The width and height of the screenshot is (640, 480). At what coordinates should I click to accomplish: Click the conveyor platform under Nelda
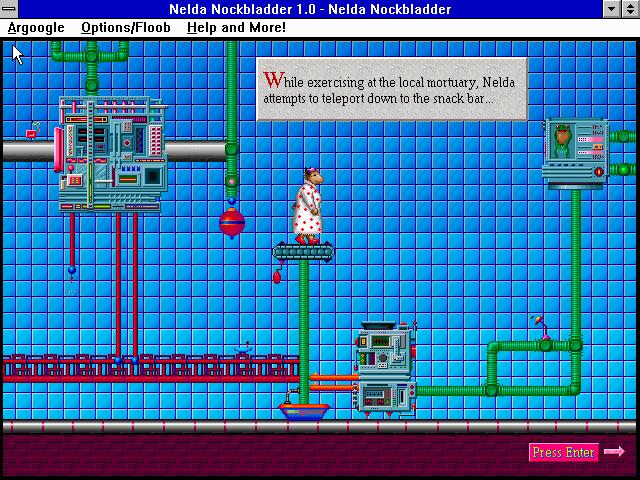[x=303, y=252]
